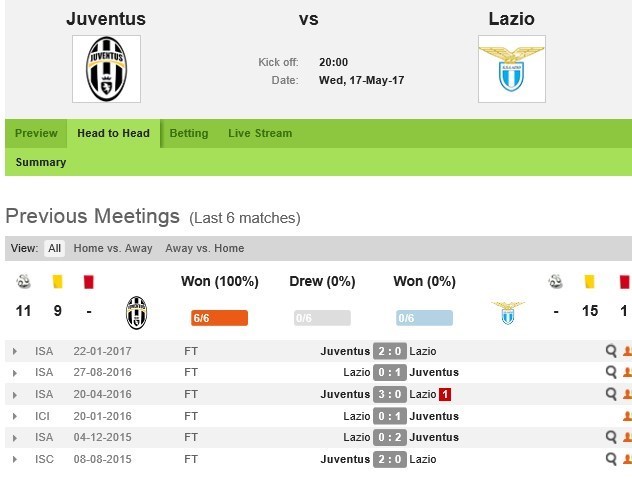Click the orange 6/6 won bar

(219, 318)
